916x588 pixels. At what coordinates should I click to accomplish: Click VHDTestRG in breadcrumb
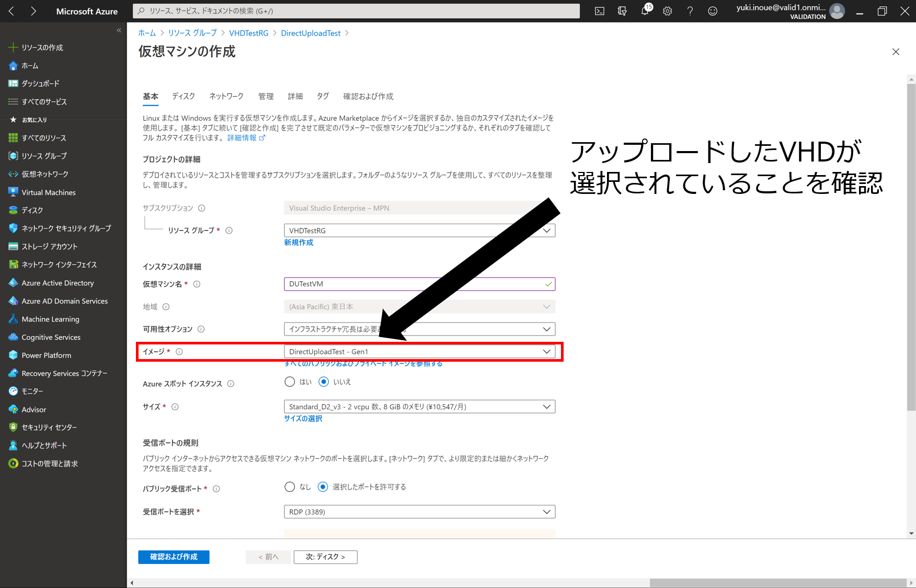click(249, 33)
